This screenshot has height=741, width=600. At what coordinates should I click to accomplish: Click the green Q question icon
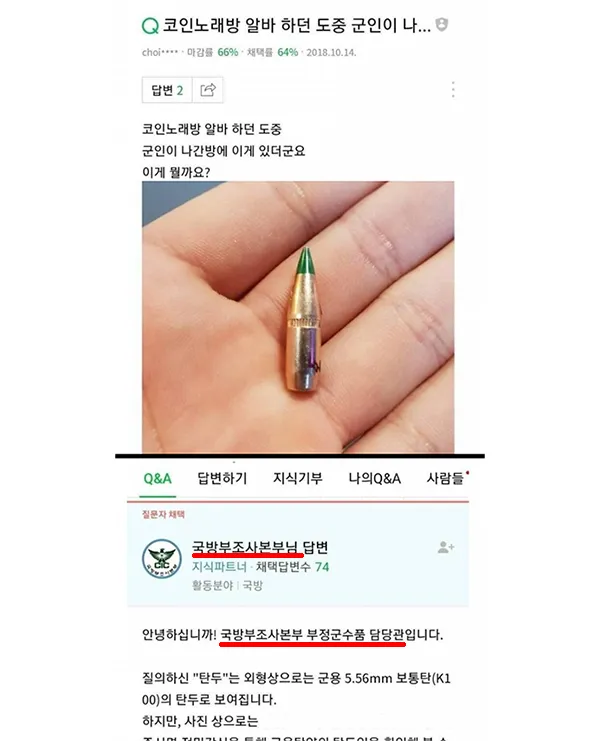pyautogui.click(x=150, y=26)
